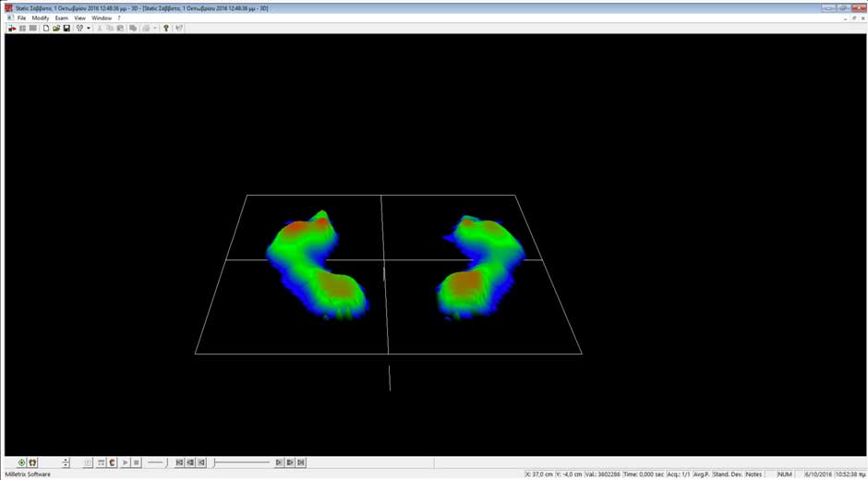Open the dropdown arrow beside stethoscope tool

click(x=89, y=29)
